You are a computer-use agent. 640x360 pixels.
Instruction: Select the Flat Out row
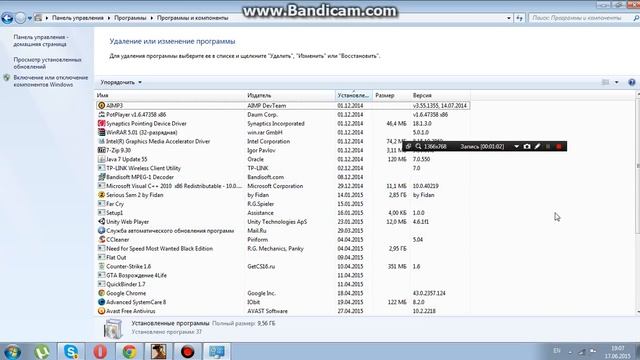coord(282,258)
